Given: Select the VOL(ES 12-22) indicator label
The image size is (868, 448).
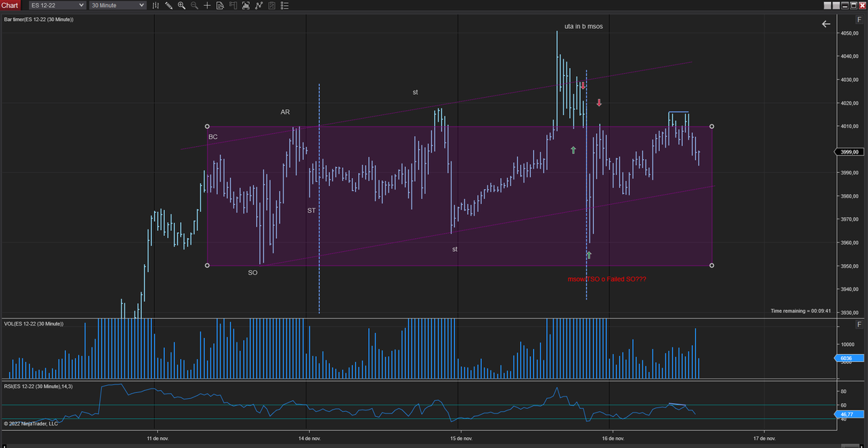Looking at the screenshot, I should [33, 324].
